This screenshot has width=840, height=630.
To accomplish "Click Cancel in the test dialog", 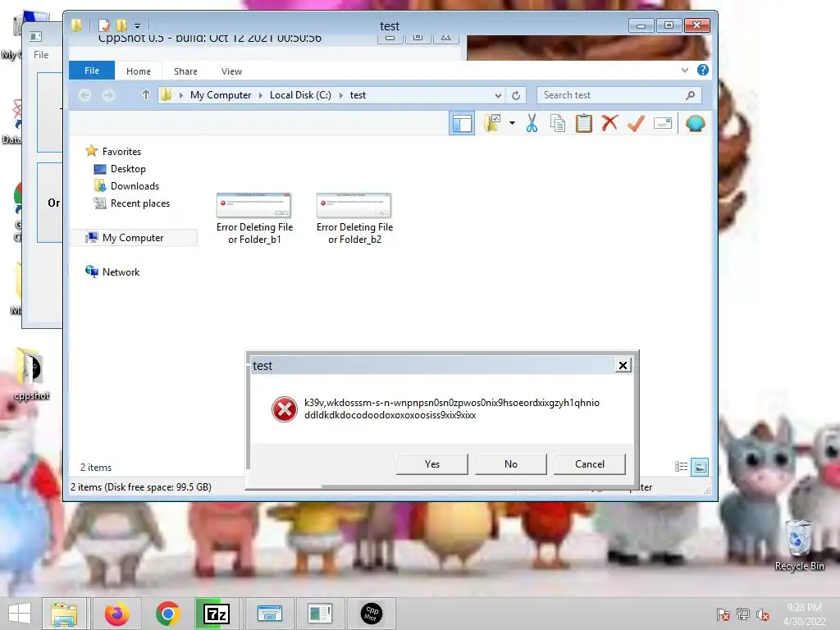I will (589, 464).
